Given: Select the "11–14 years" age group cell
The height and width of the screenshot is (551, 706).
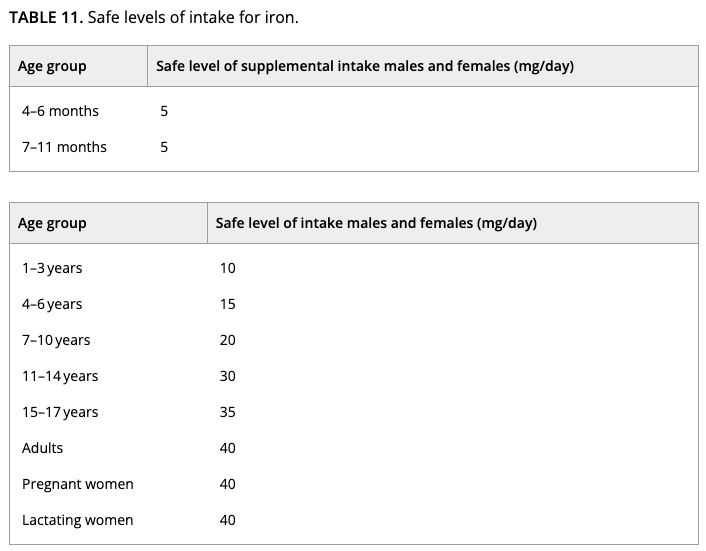Looking at the screenshot, I should [x=60, y=376].
